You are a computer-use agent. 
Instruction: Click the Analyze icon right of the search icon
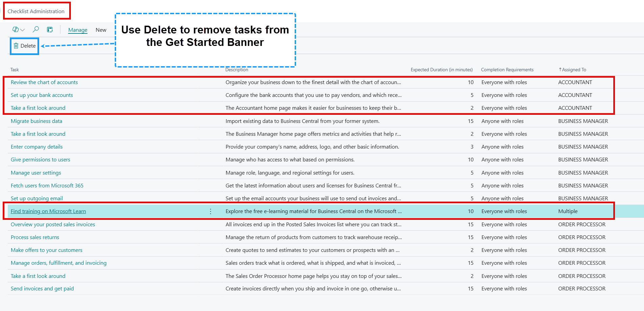click(x=50, y=29)
